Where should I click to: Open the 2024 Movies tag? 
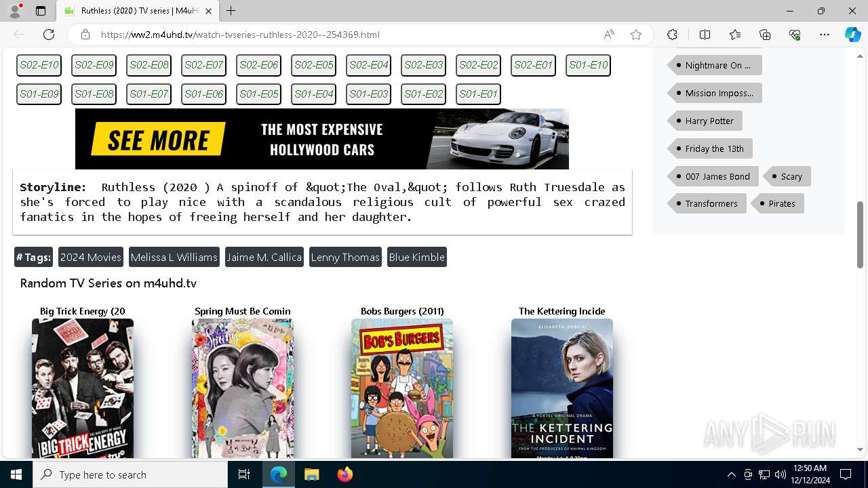pyautogui.click(x=91, y=257)
